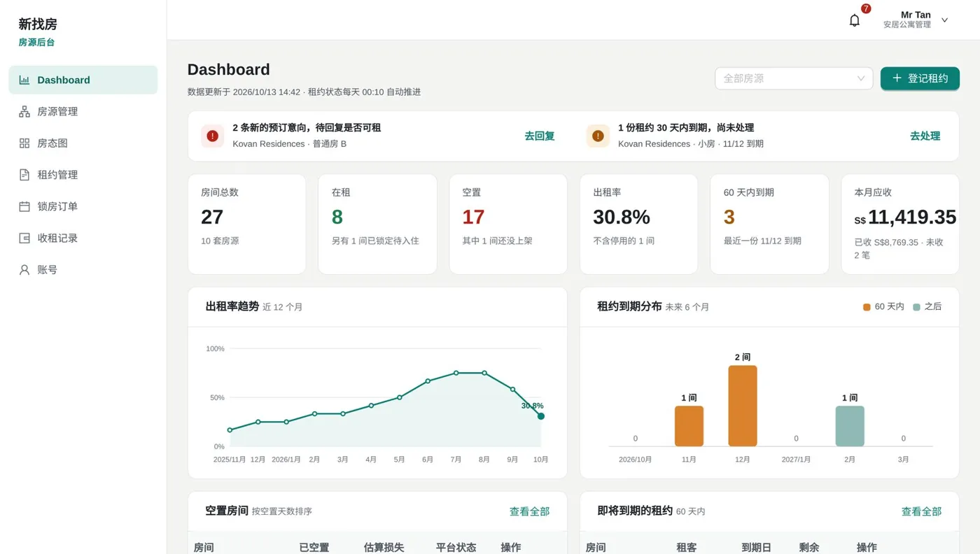The width and height of the screenshot is (980, 554).
Task: Click the 去处理 link
Action: click(925, 136)
